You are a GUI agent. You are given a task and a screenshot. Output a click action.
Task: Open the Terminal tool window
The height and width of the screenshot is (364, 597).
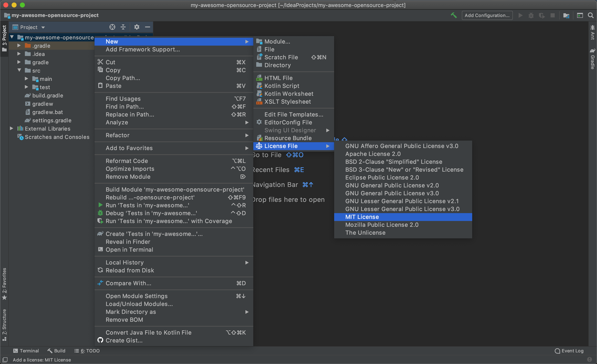pyautogui.click(x=26, y=351)
